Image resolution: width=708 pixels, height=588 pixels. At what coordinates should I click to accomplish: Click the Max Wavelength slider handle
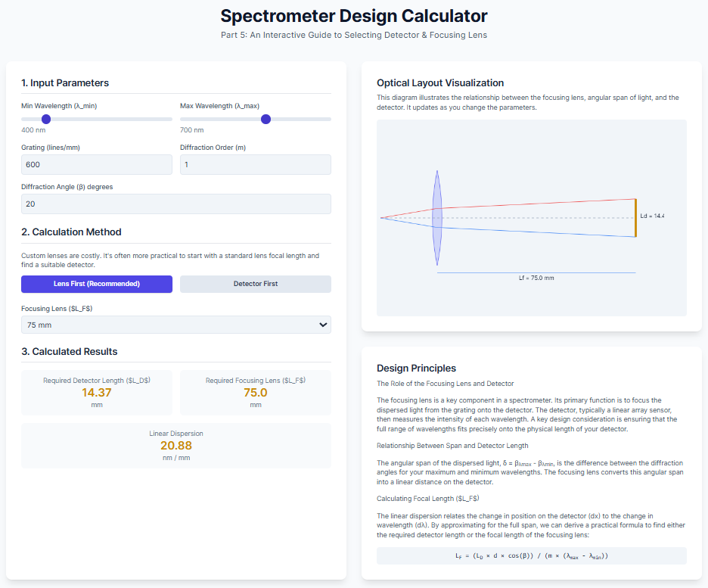coord(265,119)
